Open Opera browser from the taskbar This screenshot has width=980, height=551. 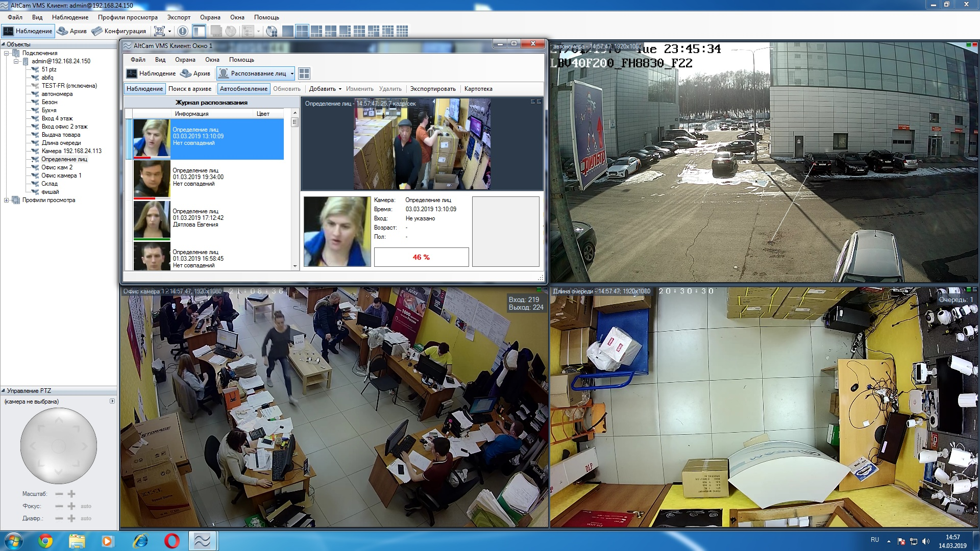172,541
